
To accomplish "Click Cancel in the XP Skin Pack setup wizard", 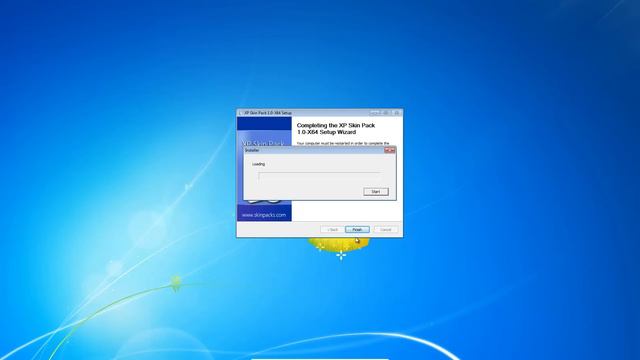I will (386, 229).
